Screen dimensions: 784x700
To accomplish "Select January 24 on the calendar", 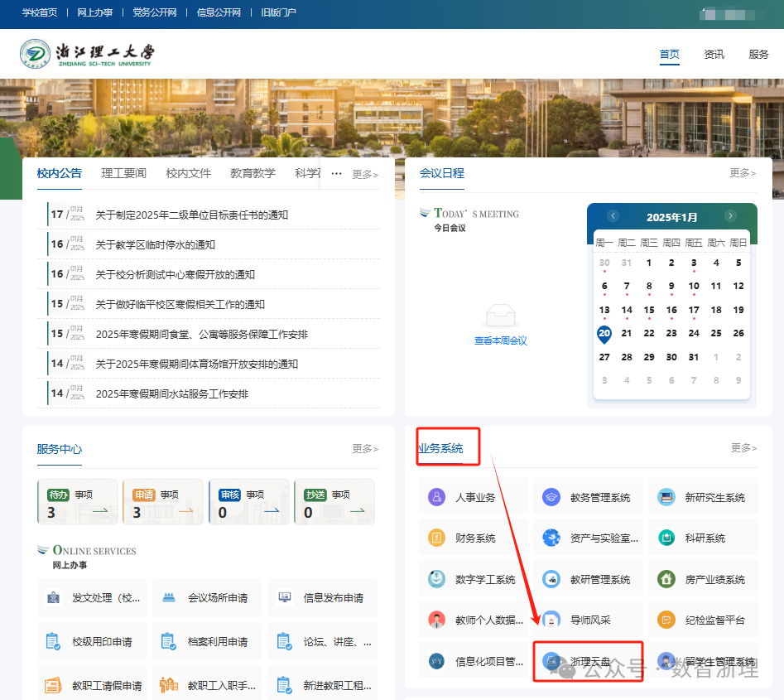I will pos(694,333).
